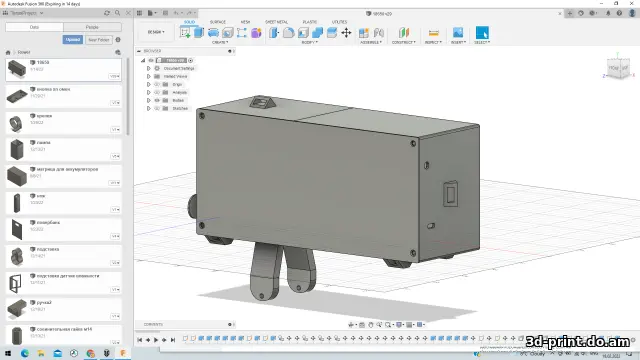Click the Construct plane icon
The image size is (640, 360).
pyautogui.click(x=404, y=33)
